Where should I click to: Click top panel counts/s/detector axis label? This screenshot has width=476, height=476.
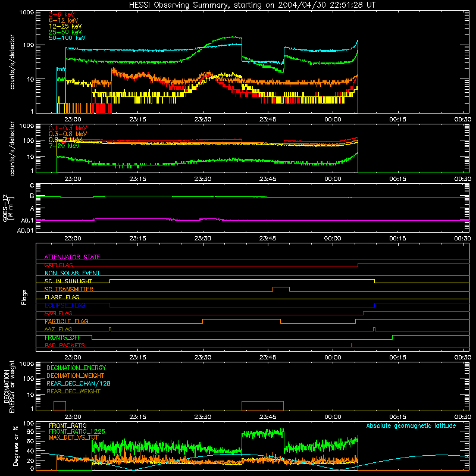(12, 62)
